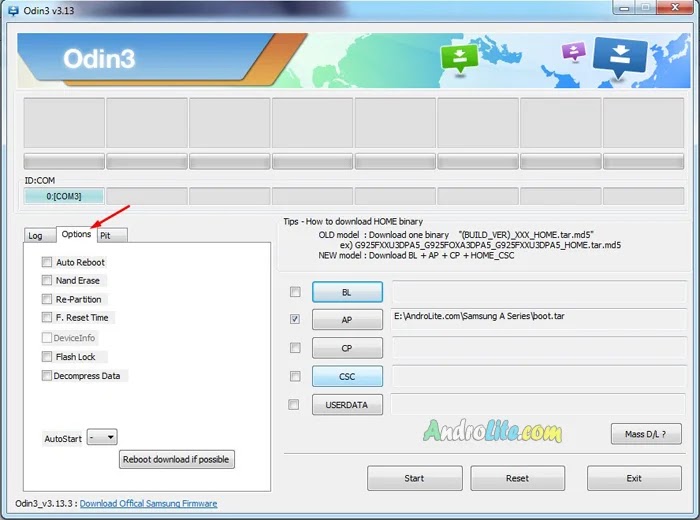
Task: Toggle the F. Reset Time checkbox
Action: click(46, 317)
